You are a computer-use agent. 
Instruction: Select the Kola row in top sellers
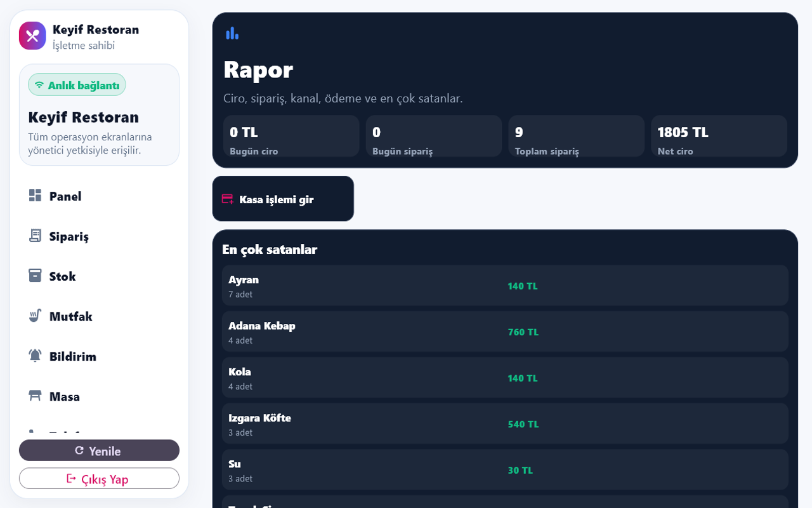point(505,378)
